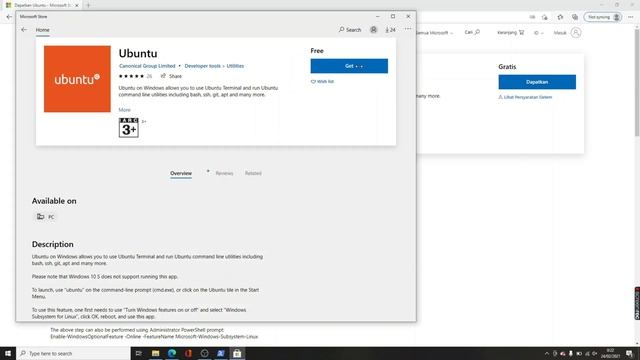This screenshot has height=360, width=640.
Task: Go to the Home tab in Store
Action: click(42, 30)
